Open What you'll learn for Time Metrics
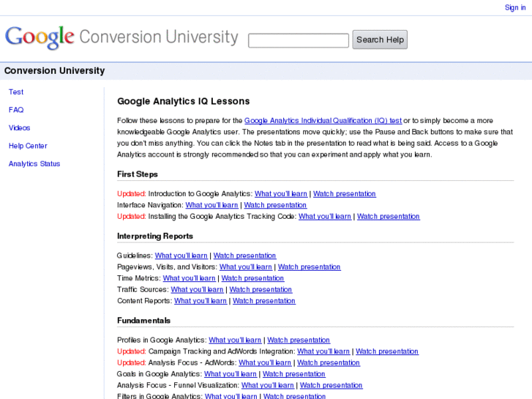This screenshot has height=399, width=532. [190, 278]
